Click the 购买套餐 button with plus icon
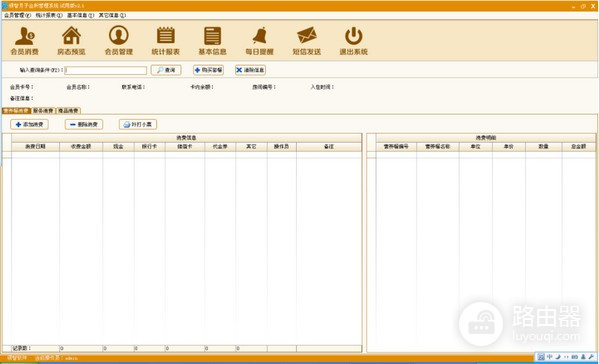The width and height of the screenshot is (599, 364). click(x=209, y=70)
